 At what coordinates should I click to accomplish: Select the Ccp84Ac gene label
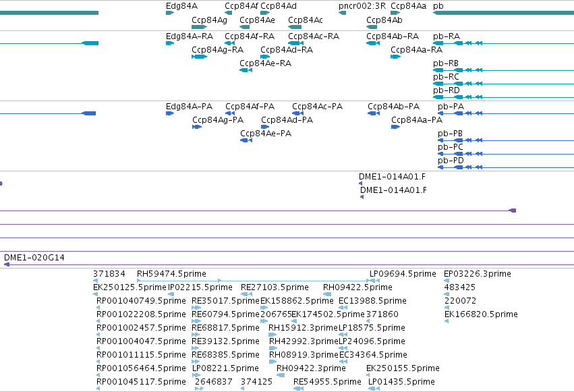(x=306, y=20)
